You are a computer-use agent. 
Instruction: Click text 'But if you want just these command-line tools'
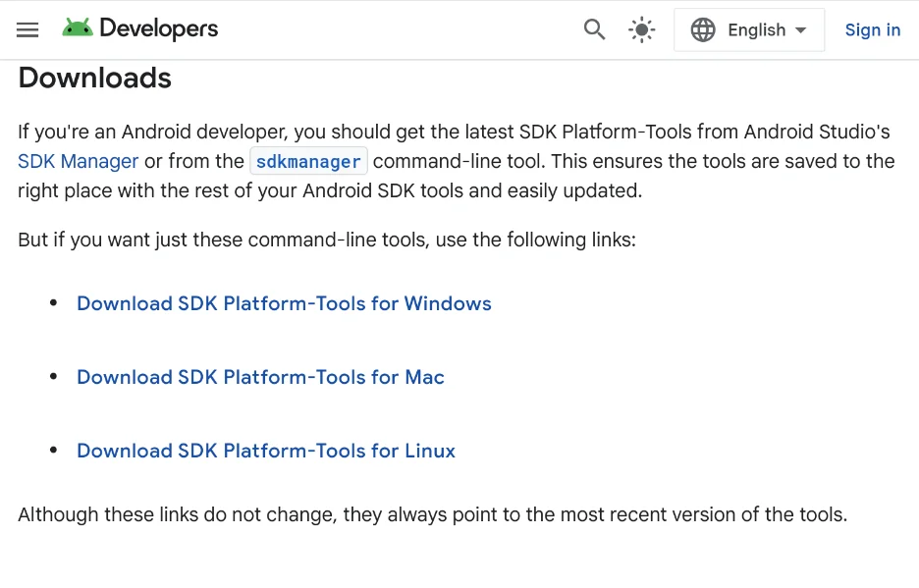click(x=223, y=240)
